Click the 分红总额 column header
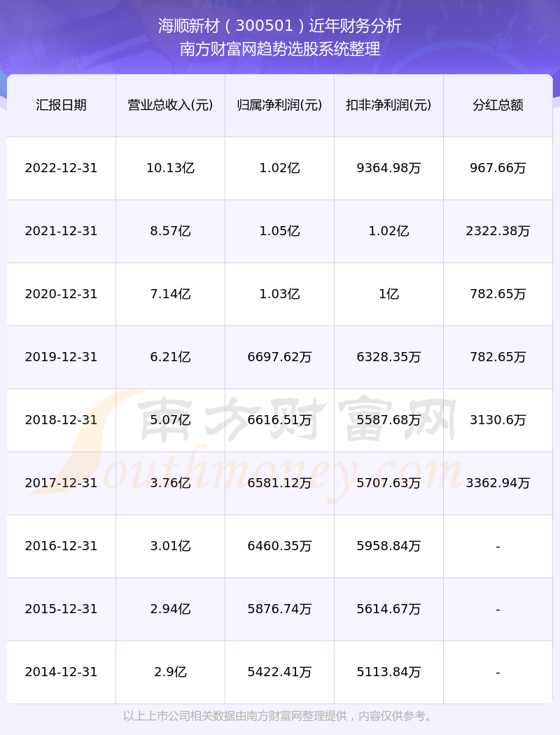 pos(498,105)
